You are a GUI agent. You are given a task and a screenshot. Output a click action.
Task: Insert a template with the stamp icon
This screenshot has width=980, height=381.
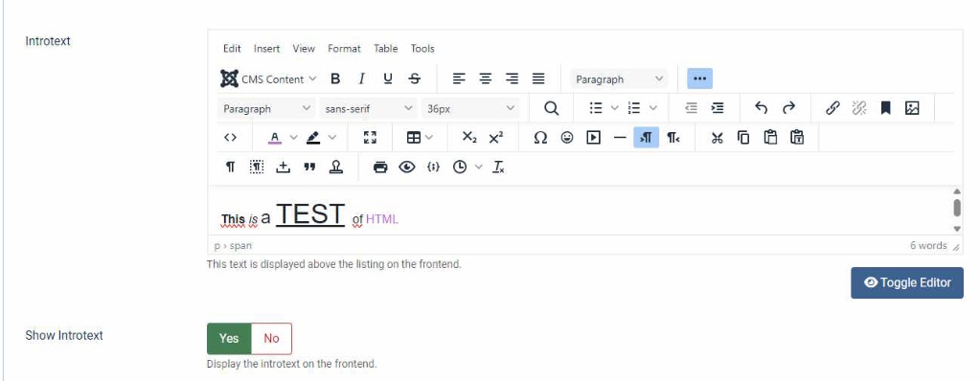336,167
